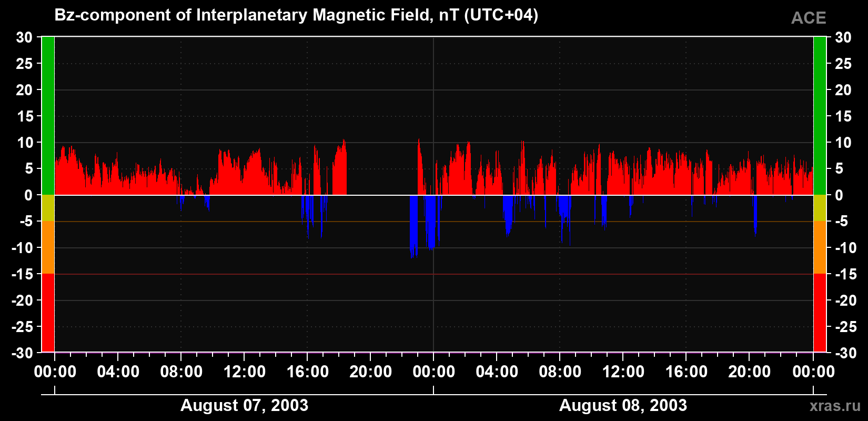Click the 08:00 label under August 07
The height and width of the screenshot is (421, 868).
tap(181, 372)
